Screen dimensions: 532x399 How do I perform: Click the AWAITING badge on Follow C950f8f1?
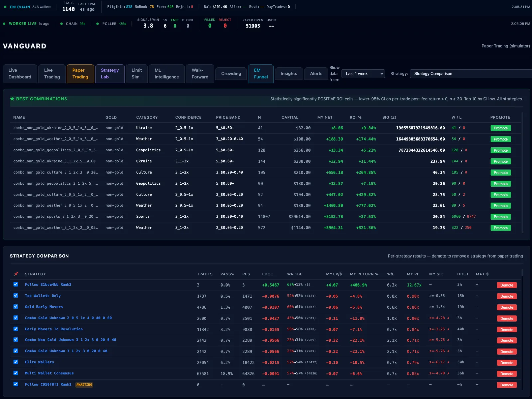tap(84, 385)
